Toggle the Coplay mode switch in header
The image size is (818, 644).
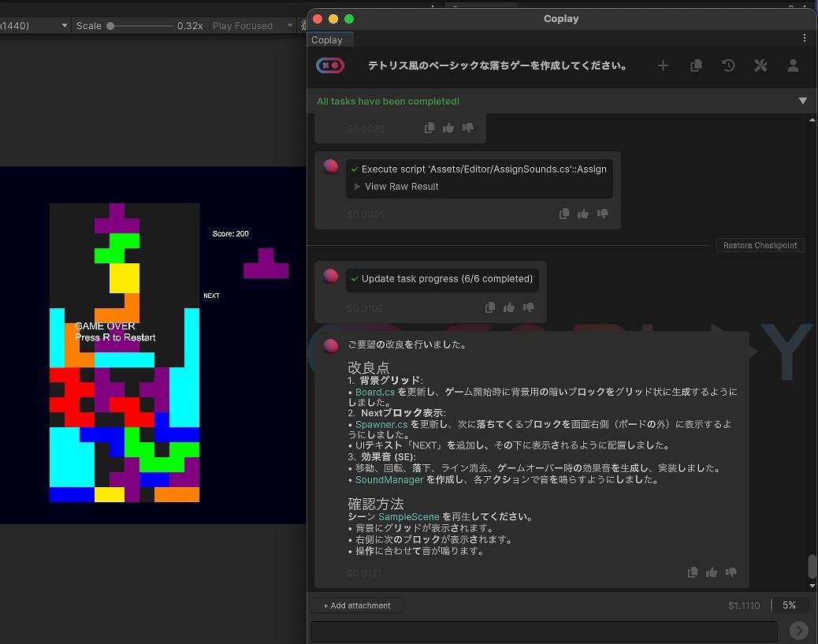329,66
